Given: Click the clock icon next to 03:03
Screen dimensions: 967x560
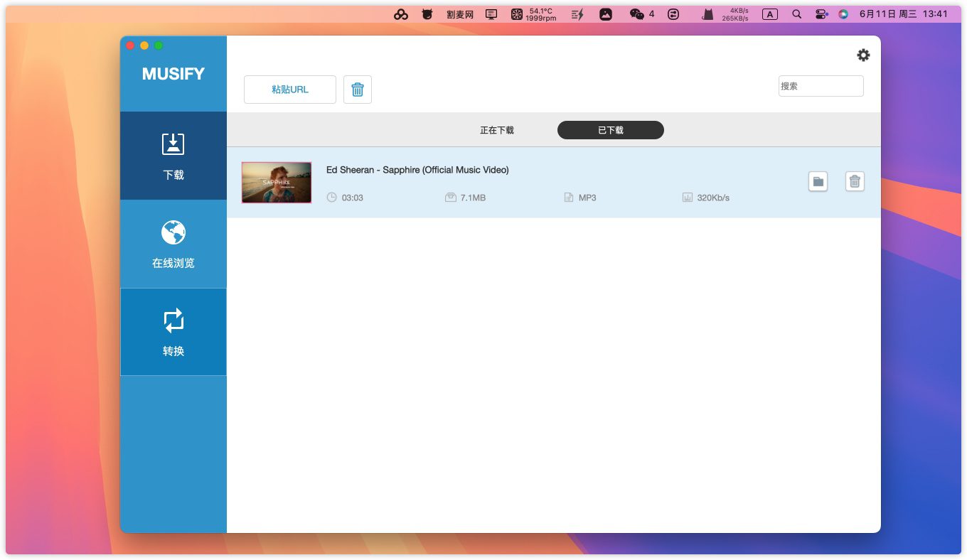Looking at the screenshot, I should (x=331, y=198).
